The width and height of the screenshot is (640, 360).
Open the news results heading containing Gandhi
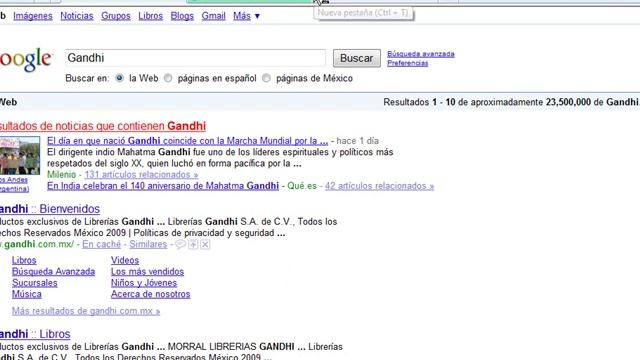(x=103, y=126)
